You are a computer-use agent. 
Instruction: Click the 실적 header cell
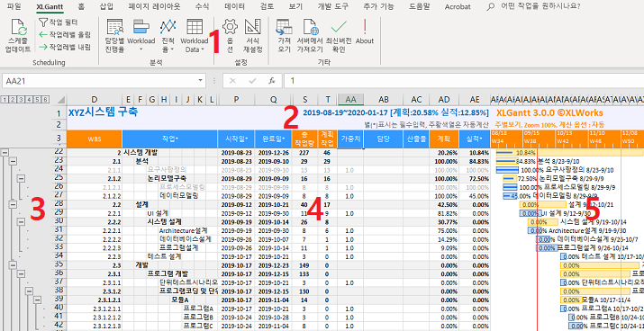[475, 139]
